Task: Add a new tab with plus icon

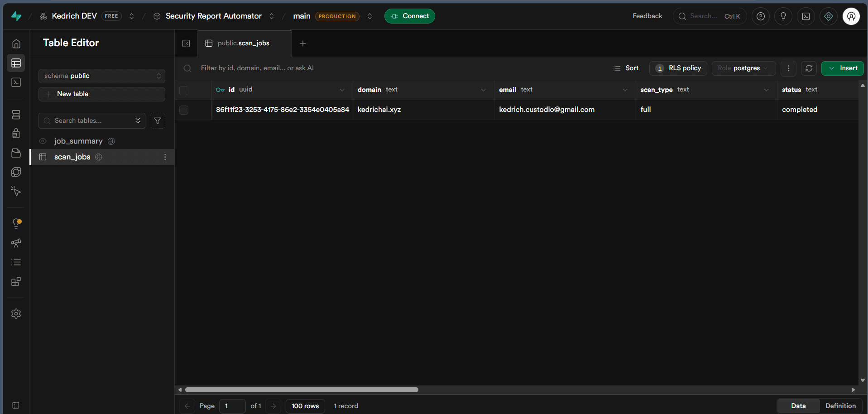Action: [x=303, y=43]
